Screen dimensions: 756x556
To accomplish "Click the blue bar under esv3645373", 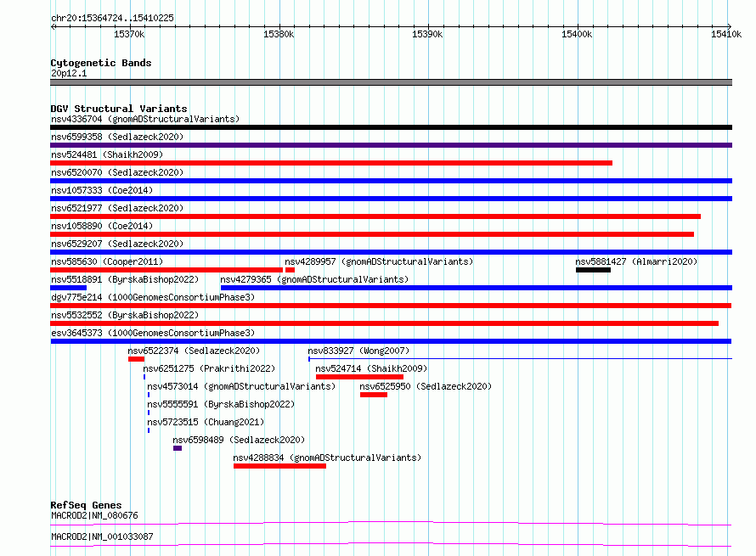I will pyautogui.click(x=391, y=341).
